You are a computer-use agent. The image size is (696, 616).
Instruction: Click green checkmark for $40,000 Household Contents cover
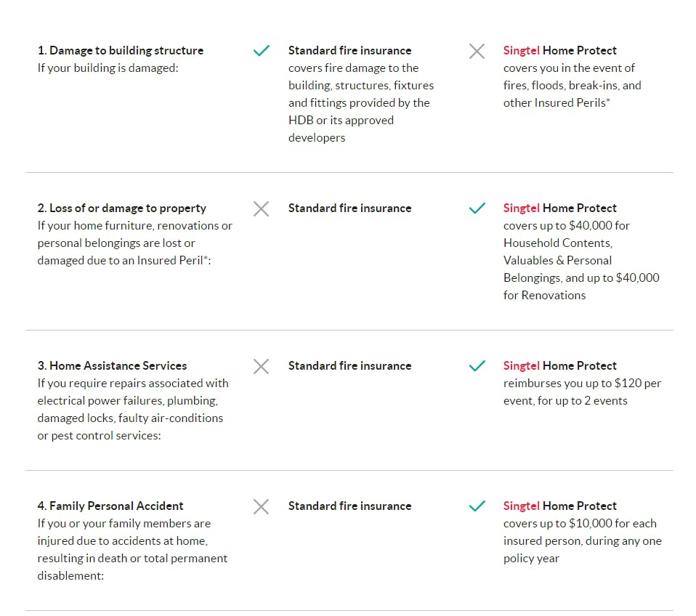click(477, 208)
